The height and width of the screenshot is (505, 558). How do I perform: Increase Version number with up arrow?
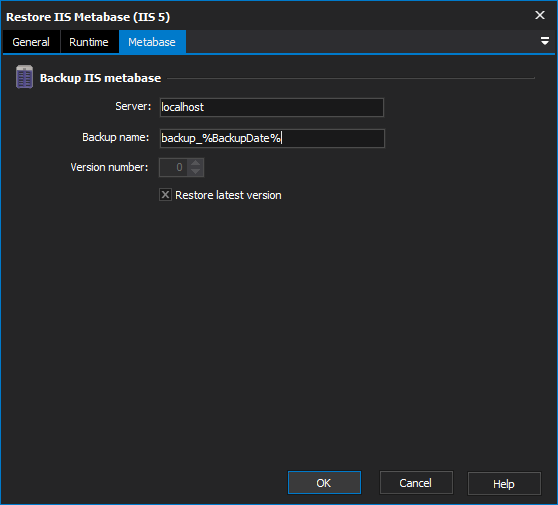click(195, 163)
